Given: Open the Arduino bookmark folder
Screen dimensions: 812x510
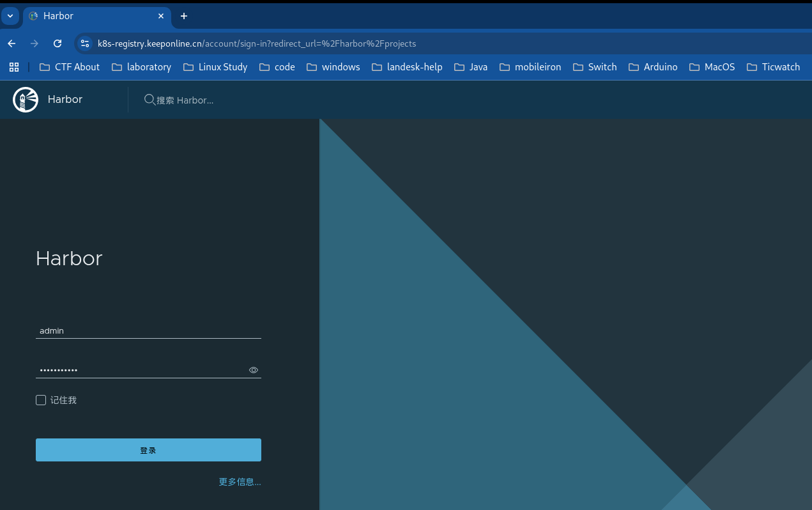Looking at the screenshot, I should coord(653,67).
